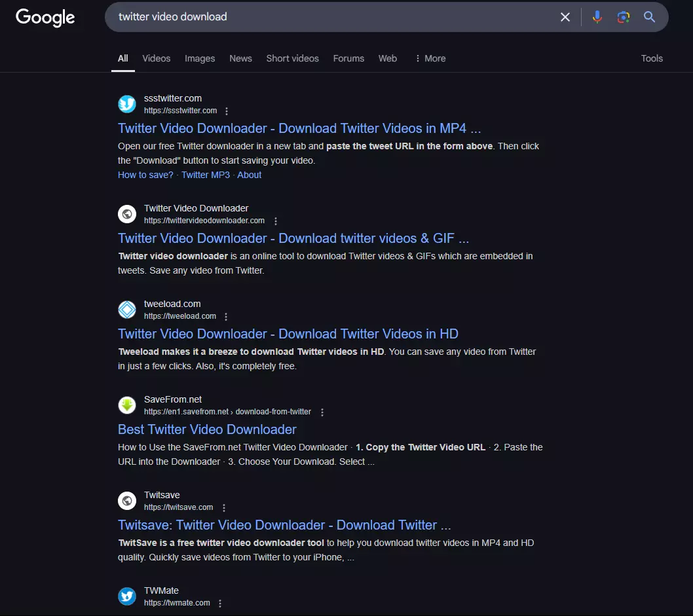The image size is (693, 616).
Task: Follow the 'Twitter MP3' sitelink
Action: click(x=206, y=175)
